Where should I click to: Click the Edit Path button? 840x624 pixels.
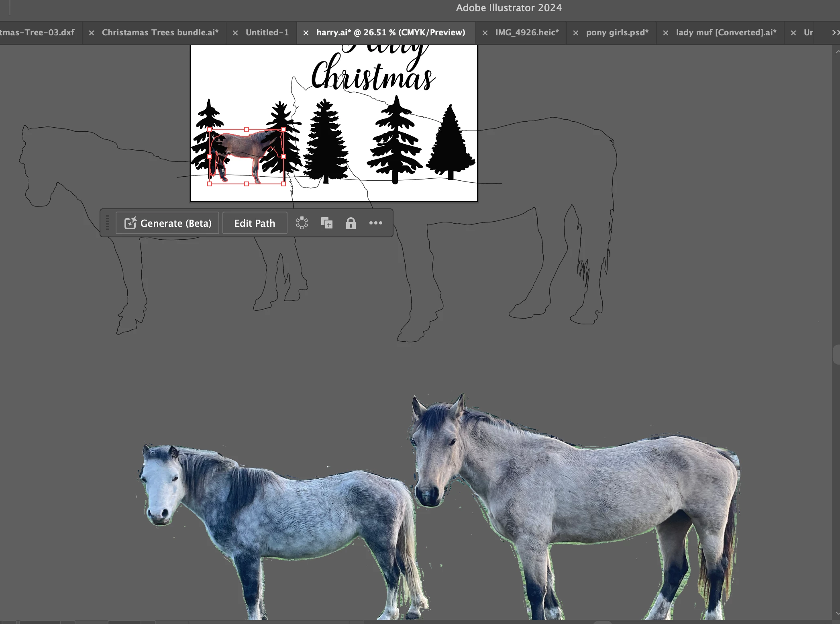[255, 223]
